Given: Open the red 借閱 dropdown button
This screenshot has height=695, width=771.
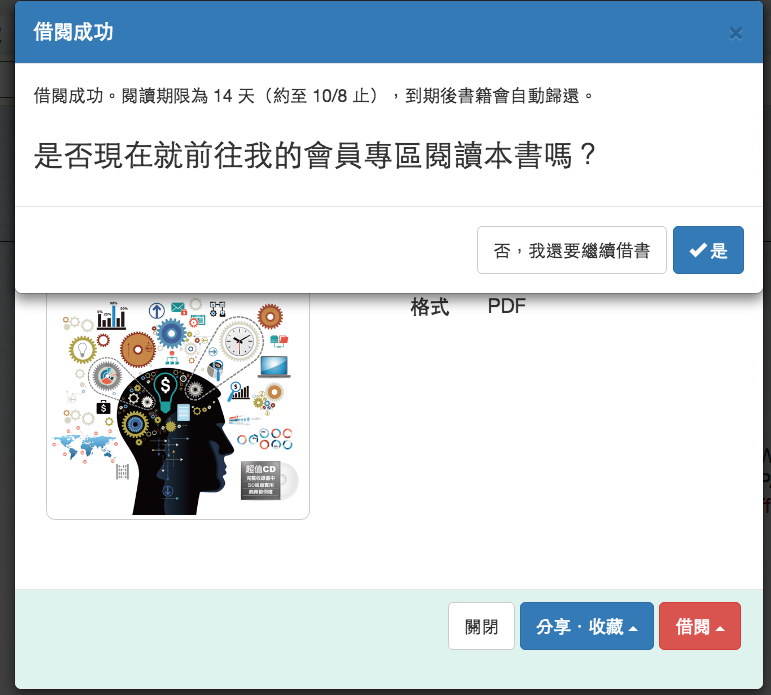Looking at the screenshot, I should (700, 626).
